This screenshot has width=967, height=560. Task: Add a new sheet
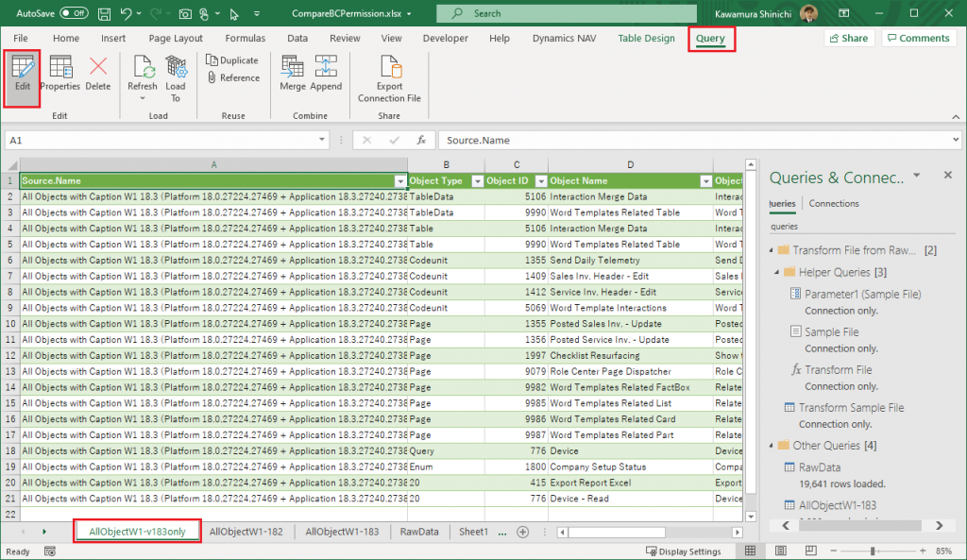pyautogui.click(x=522, y=532)
